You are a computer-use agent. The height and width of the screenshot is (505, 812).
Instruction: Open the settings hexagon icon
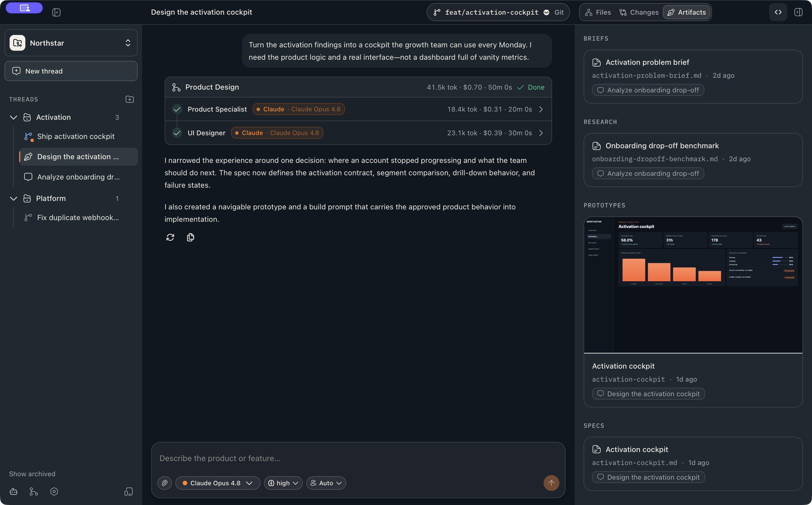coord(54,491)
